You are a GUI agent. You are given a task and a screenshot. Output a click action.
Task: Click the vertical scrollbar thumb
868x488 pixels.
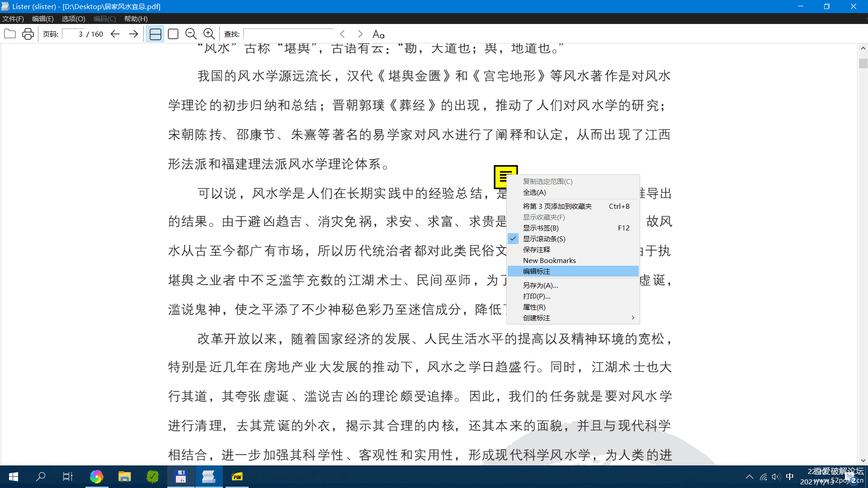tap(863, 63)
